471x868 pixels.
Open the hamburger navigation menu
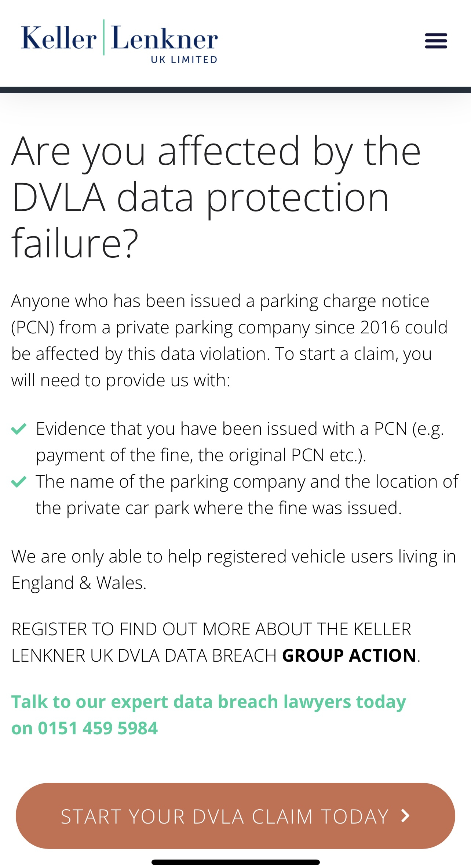(x=436, y=41)
